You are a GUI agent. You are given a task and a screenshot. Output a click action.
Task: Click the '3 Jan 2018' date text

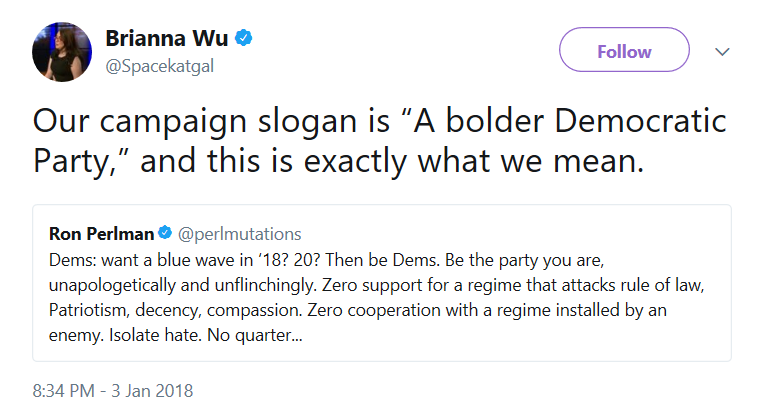[x=152, y=391]
